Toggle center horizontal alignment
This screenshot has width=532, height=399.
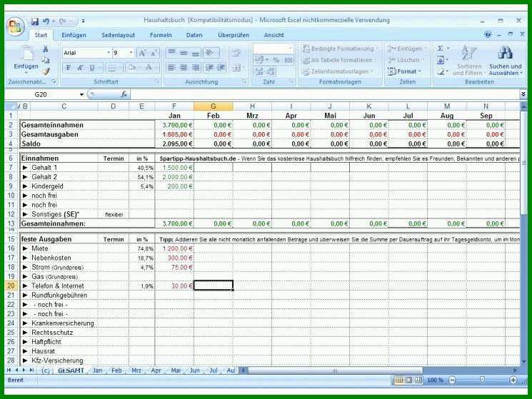(184, 68)
